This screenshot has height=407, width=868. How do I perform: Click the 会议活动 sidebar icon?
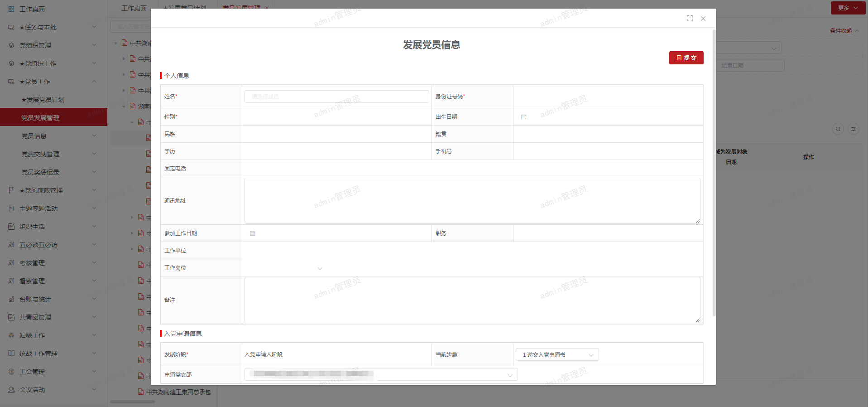(11, 390)
